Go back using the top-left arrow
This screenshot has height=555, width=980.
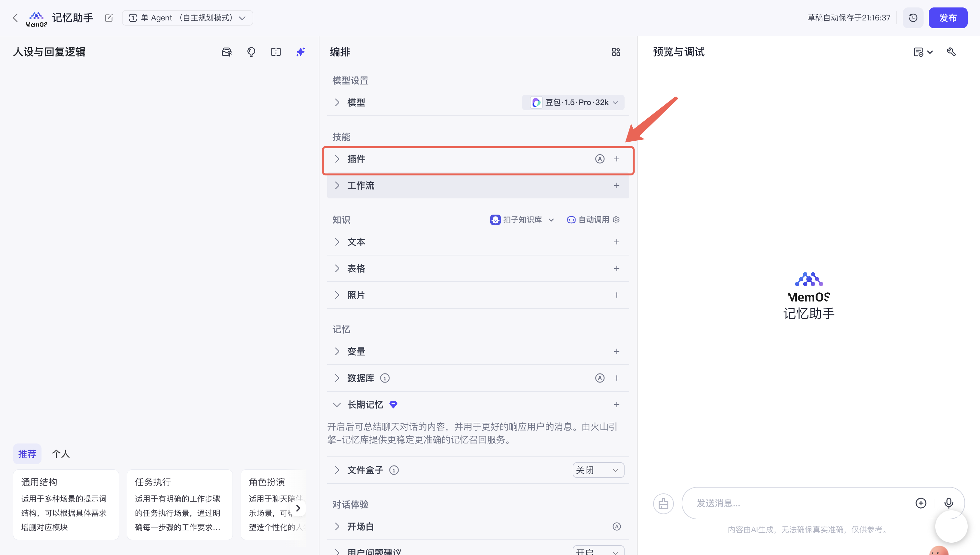pyautogui.click(x=15, y=18)
